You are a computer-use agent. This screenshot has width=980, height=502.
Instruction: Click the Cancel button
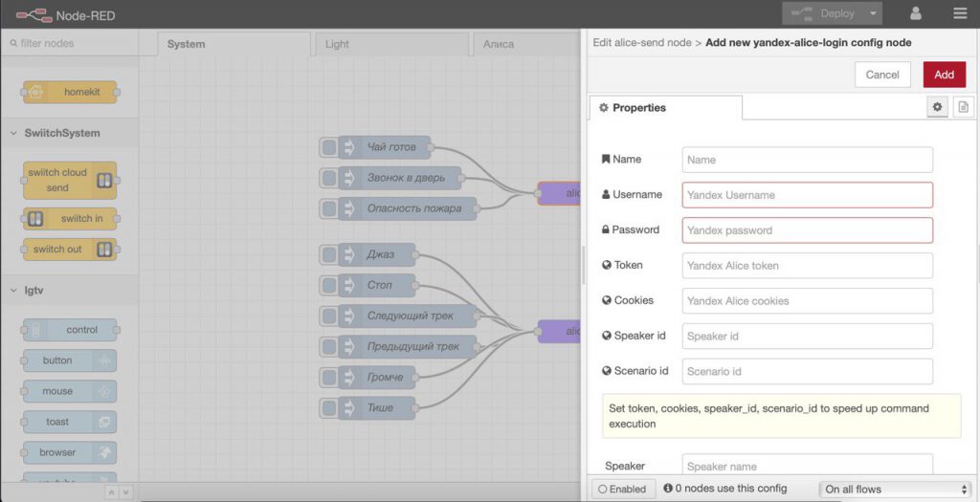click(881, 75)
